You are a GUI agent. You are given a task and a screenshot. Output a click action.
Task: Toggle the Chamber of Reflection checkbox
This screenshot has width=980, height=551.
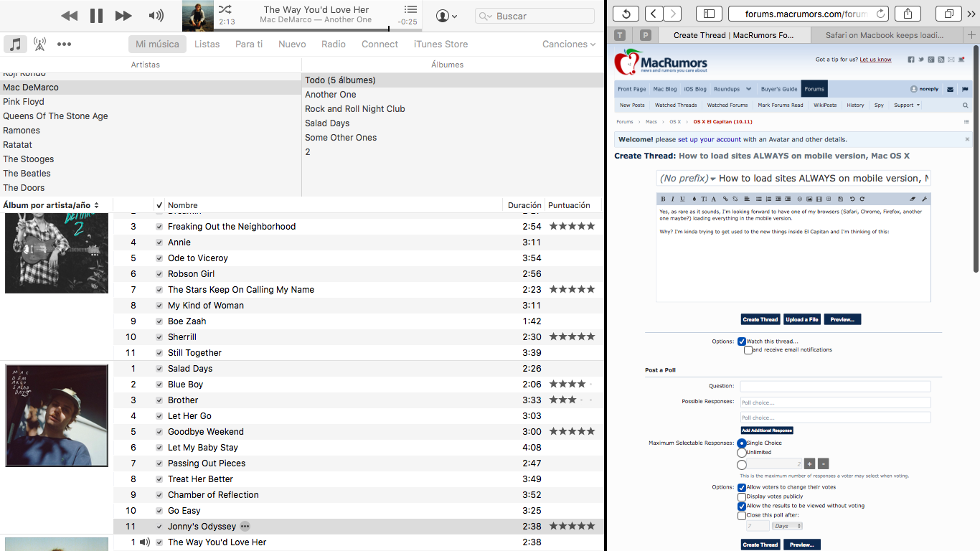tap(159, 495)
